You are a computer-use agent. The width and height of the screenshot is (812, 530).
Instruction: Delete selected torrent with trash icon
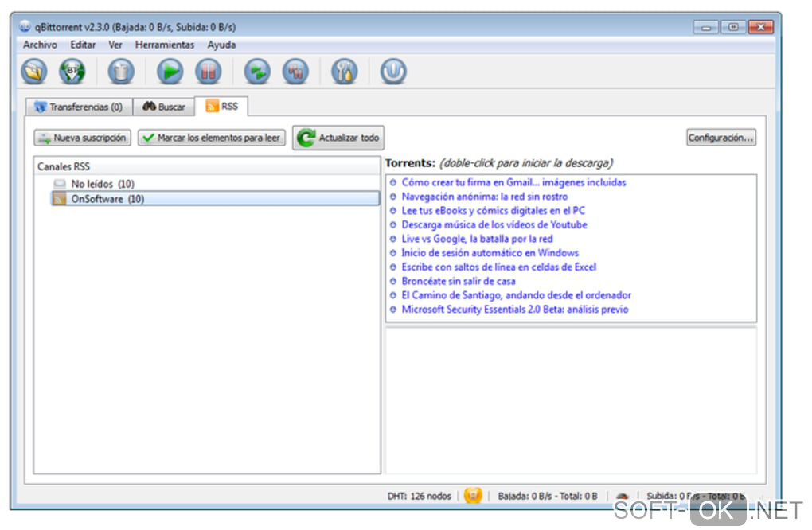pos(121,72)
